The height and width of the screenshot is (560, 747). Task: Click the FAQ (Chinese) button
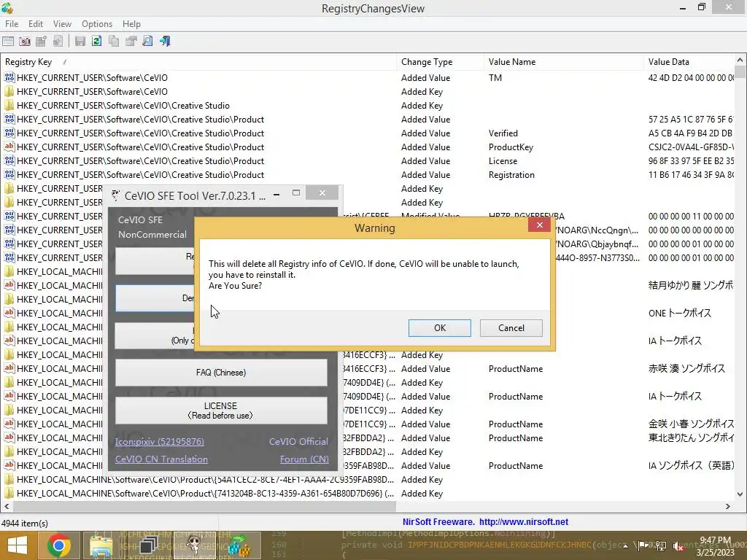(x=221, y=373)
